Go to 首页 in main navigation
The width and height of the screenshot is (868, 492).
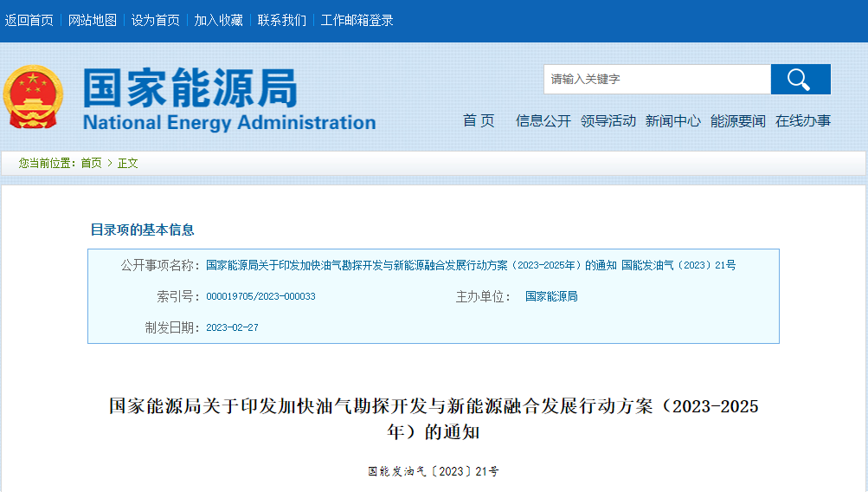pos(479,121)
